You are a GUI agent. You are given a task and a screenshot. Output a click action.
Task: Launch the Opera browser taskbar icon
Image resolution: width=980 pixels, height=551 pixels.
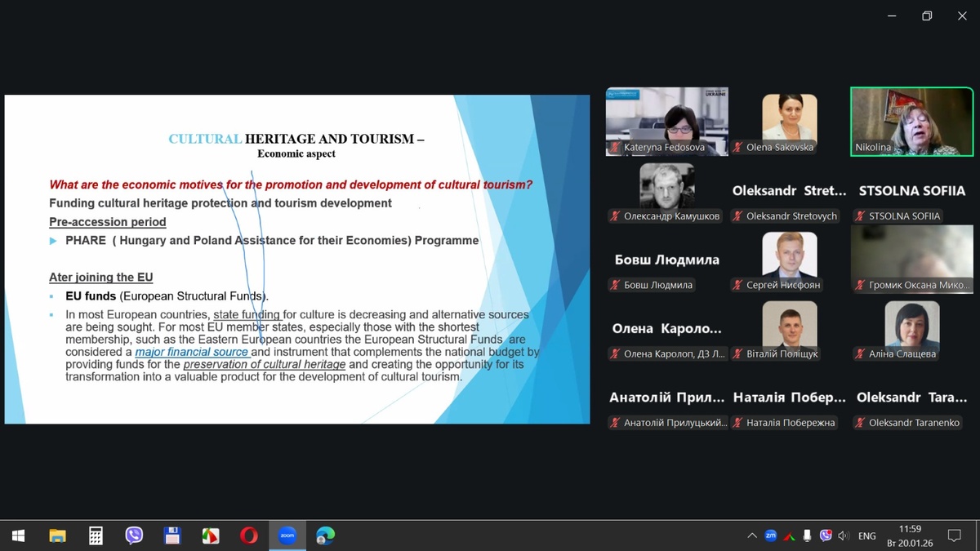point(249,535)
